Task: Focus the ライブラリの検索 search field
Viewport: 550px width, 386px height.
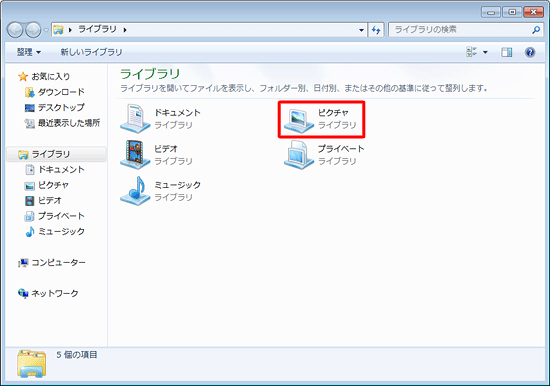Action: pos(465,30)
